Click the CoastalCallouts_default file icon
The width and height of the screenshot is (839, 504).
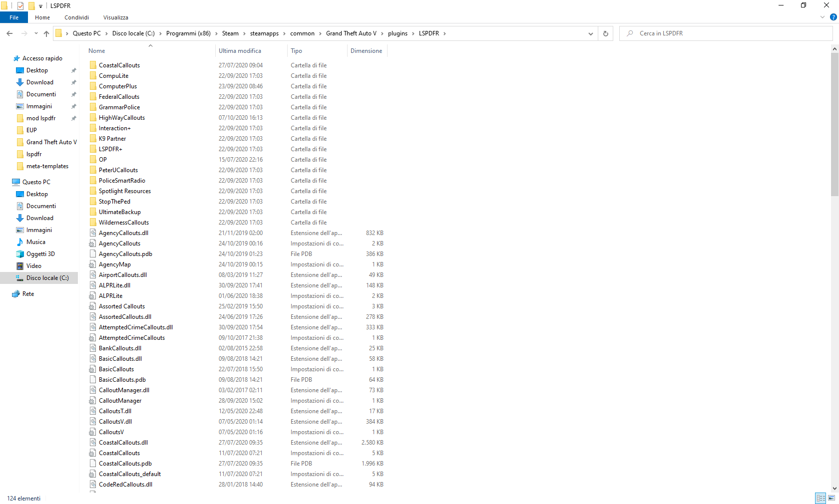tap(93, 474)
